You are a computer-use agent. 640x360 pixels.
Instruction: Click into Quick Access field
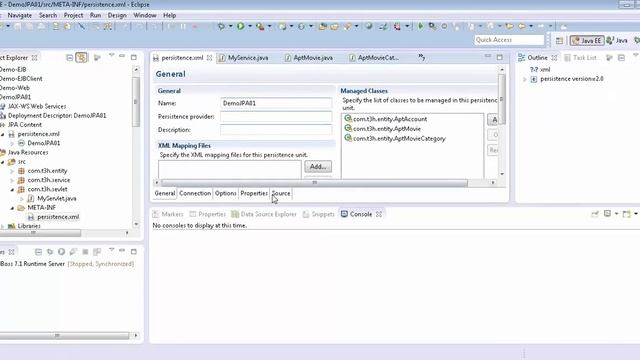click(509, 40)
